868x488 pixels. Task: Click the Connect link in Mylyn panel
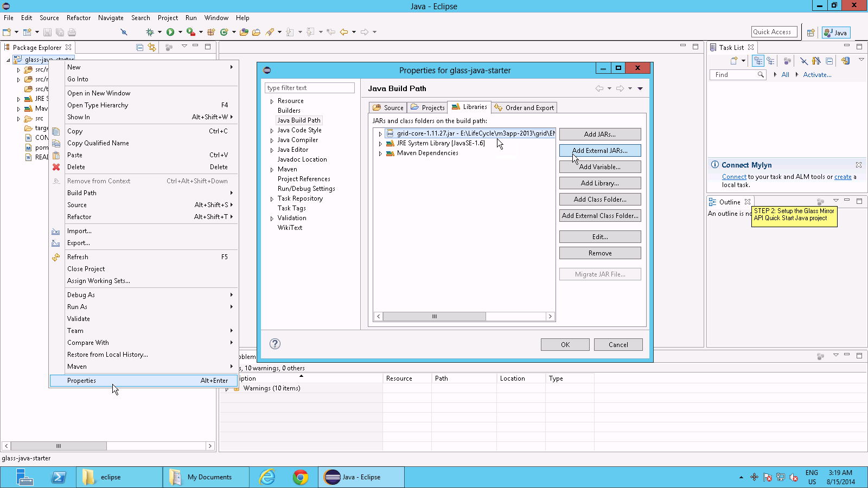pyautogui.click(x=734, y=177)
